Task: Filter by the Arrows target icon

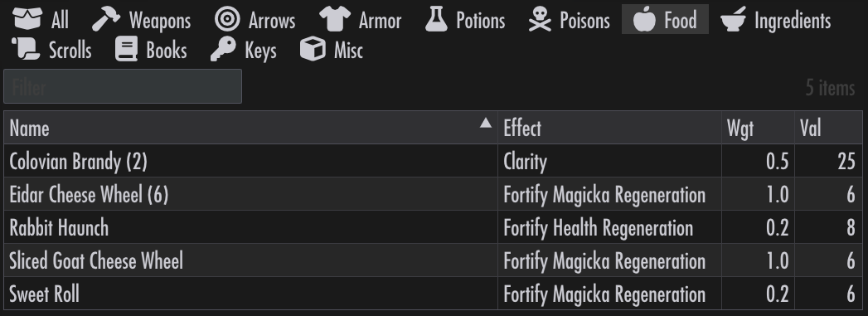Action: pos(227,19)
